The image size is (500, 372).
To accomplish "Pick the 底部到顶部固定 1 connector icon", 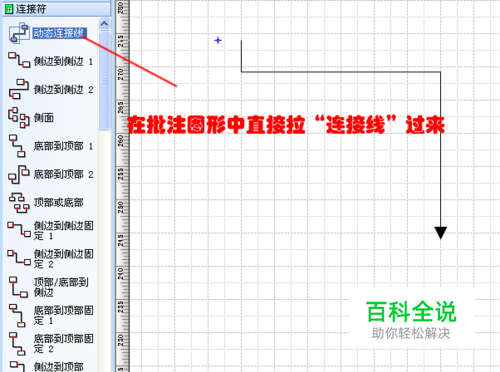I will click(x=17, y=315).
